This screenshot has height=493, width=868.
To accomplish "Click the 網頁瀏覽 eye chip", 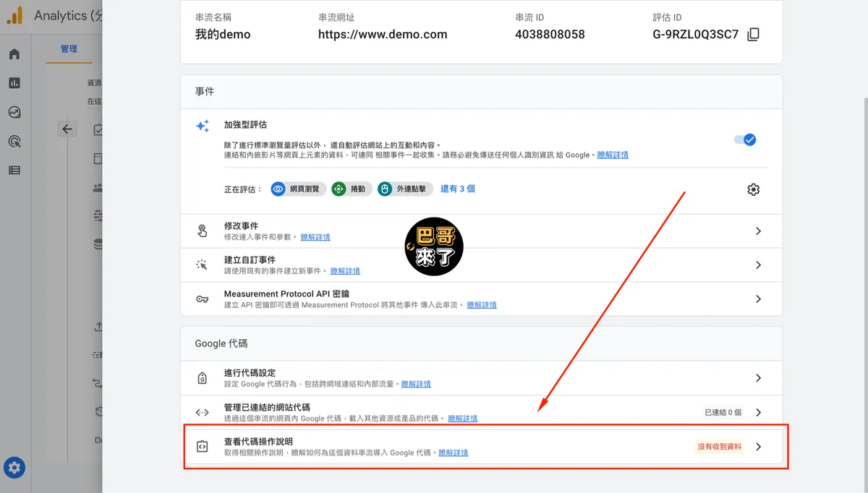I will (298, 189).
